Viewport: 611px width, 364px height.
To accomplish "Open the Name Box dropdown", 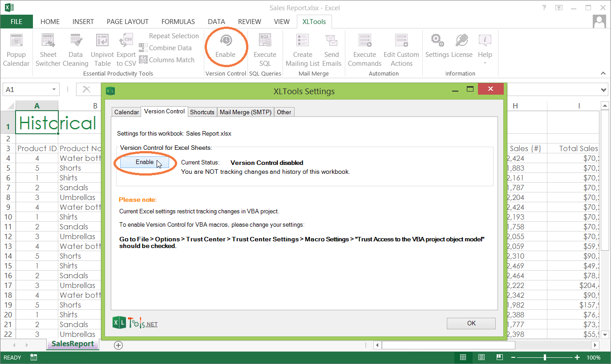I will (55, 89).
